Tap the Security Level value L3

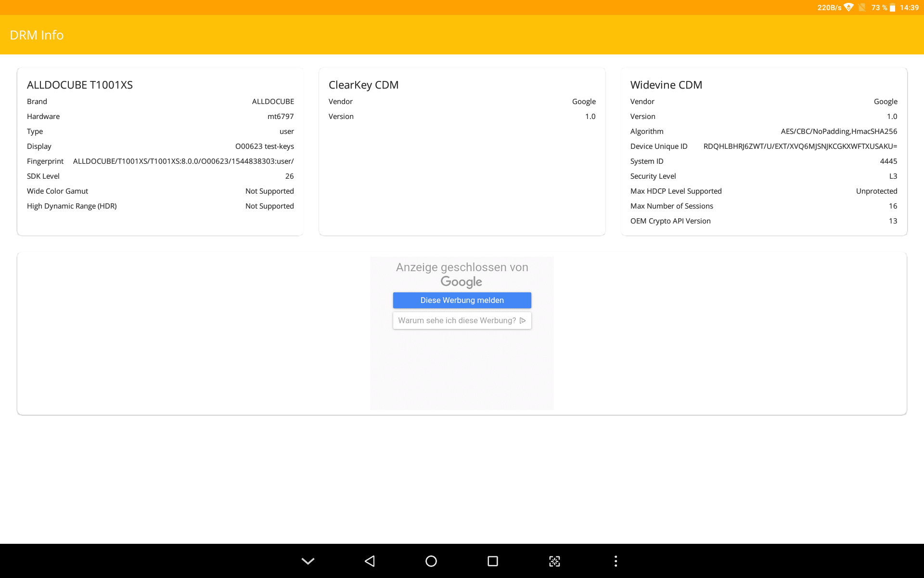point(893,176)
